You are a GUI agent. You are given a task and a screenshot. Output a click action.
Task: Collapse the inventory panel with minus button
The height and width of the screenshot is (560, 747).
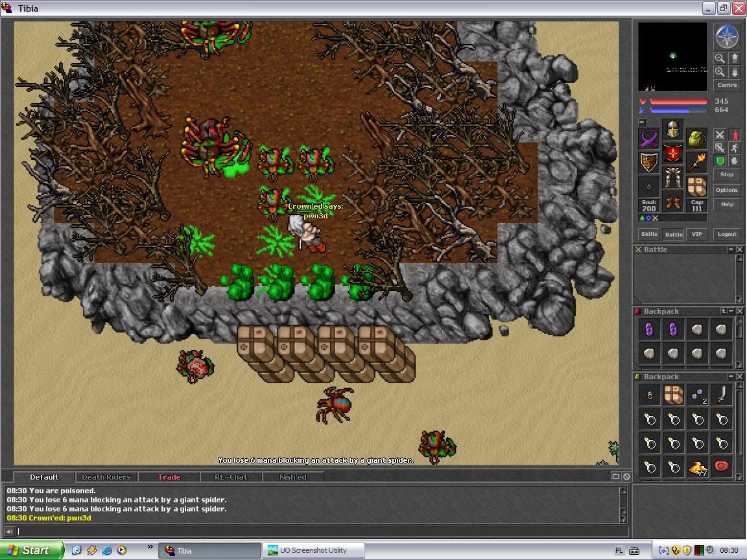642,122
